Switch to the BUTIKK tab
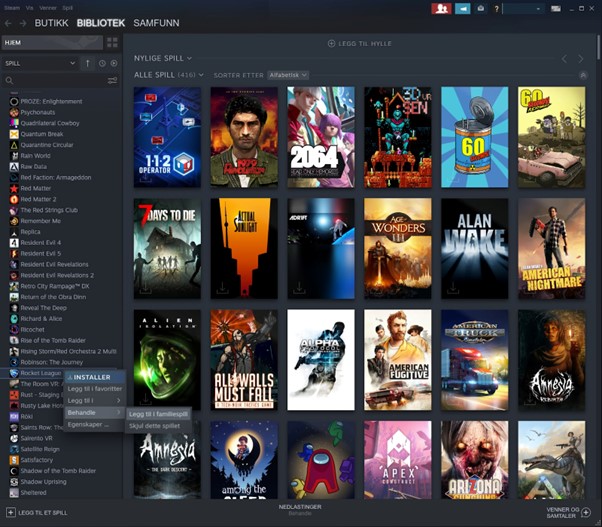Screen dimensions: 602x527 (x=51, y=23)
